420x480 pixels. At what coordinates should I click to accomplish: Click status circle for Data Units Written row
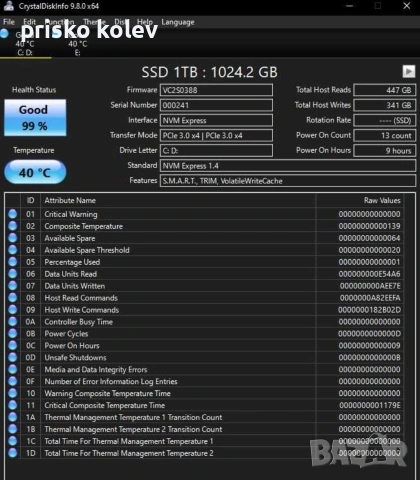(x=13, y=286)
